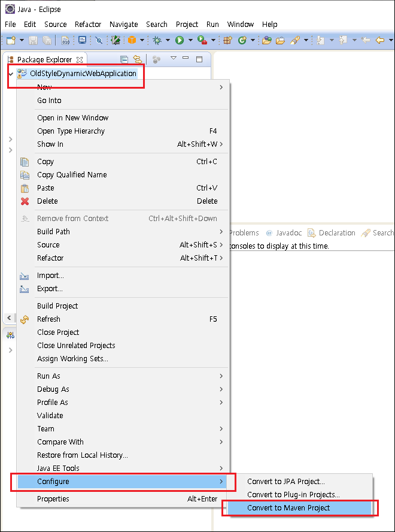The image size is (395, 532).
Task: Click the Search flashlight toolbar icon
Action: 295,40
